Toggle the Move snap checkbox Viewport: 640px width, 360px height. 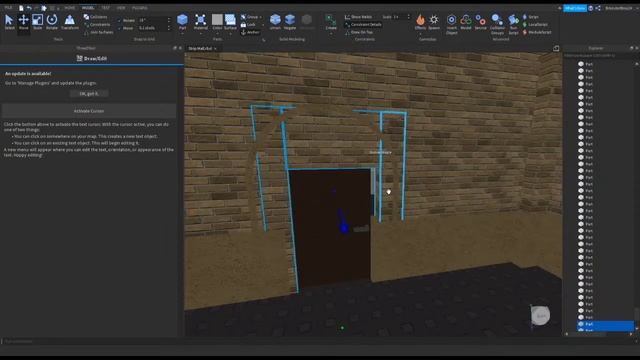(119, 28)
